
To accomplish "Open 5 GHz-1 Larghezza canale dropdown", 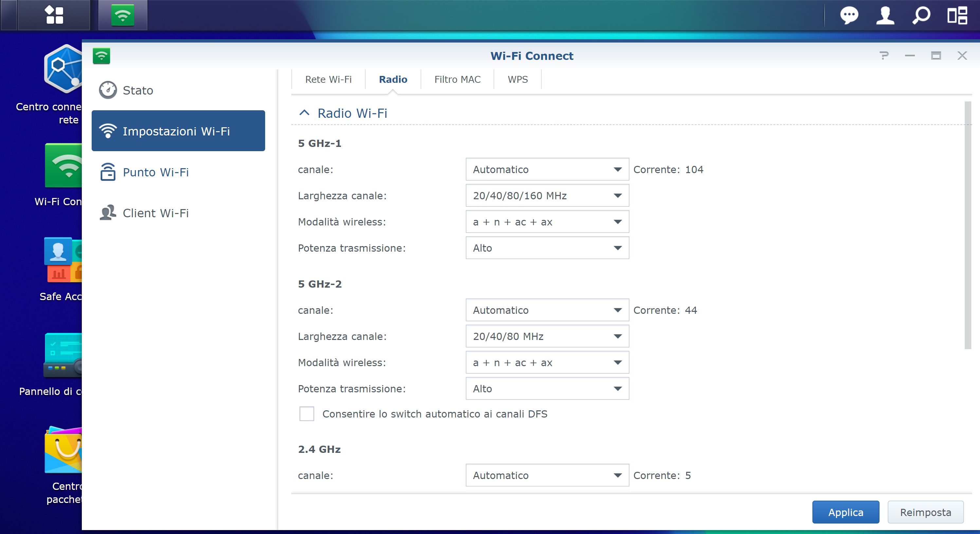I will 547,195.
